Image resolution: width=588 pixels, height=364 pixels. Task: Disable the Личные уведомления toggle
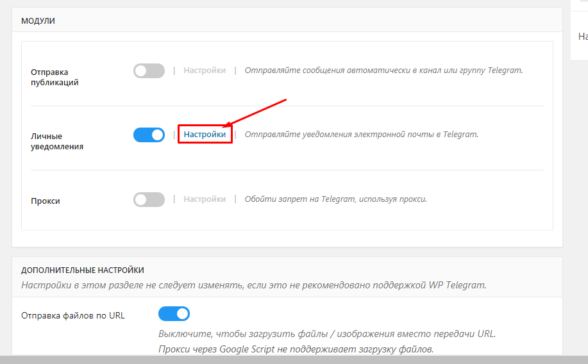[149, 135]
